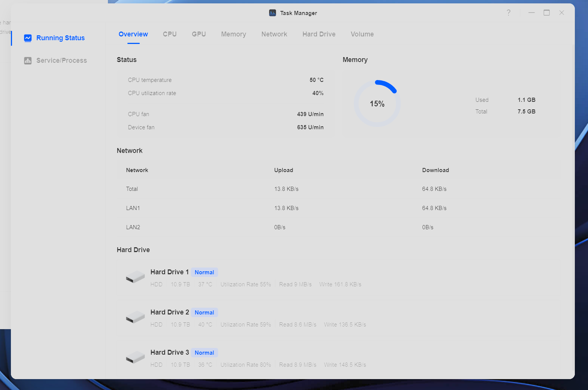Screen dimensions: 588x390
Task: Click the Hard Drive 3 disk icon
Action: [135, 358]
